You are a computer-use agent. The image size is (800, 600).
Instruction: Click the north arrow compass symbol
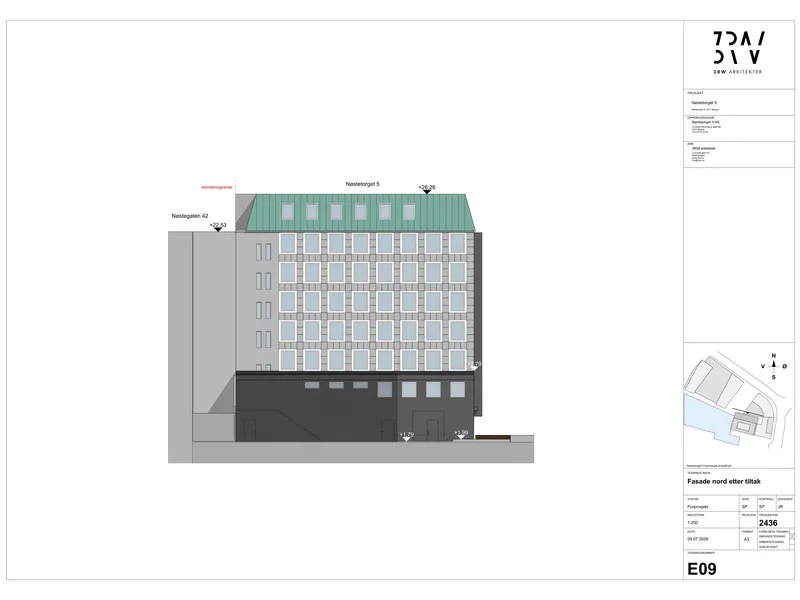[773, 366]
